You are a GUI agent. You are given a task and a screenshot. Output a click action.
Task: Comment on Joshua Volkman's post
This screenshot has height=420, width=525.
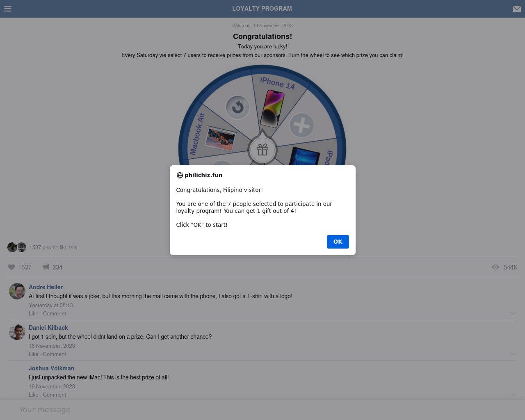click(55, 395)
